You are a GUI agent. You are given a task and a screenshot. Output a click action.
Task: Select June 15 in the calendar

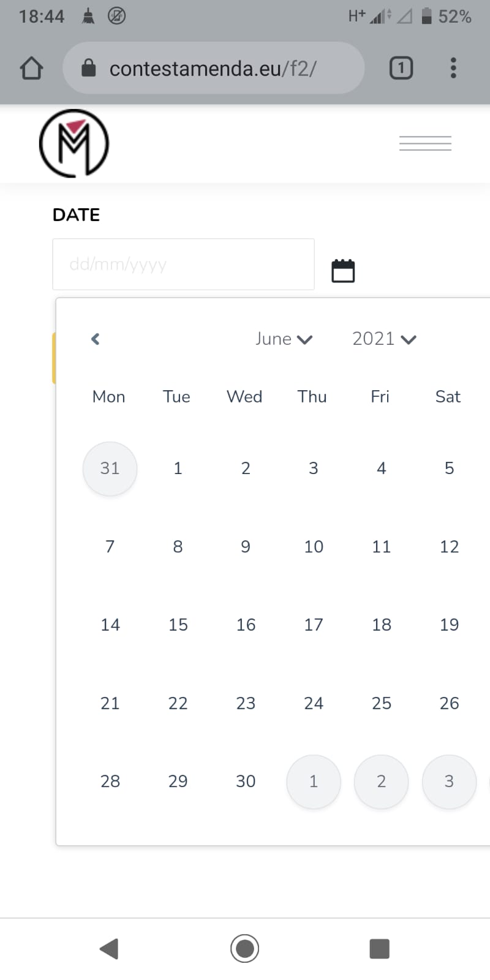[178, 625]
